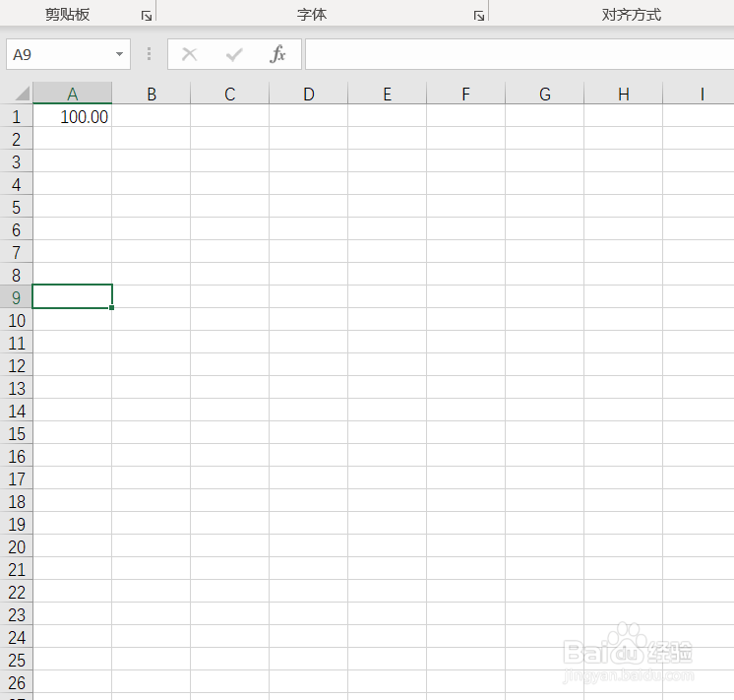
Task: Select row 4 header
Action: click(x=17, y=184)
